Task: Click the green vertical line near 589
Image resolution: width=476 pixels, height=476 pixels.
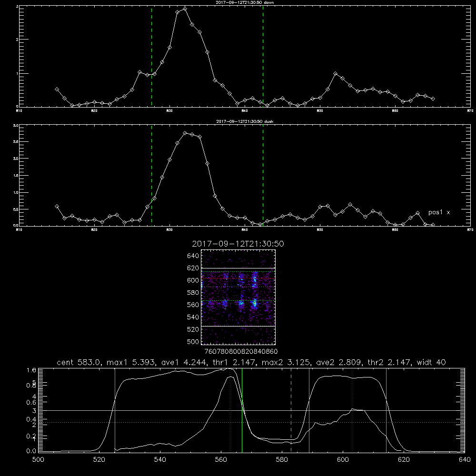Action: pyautogui.click(x=309, y=410)
